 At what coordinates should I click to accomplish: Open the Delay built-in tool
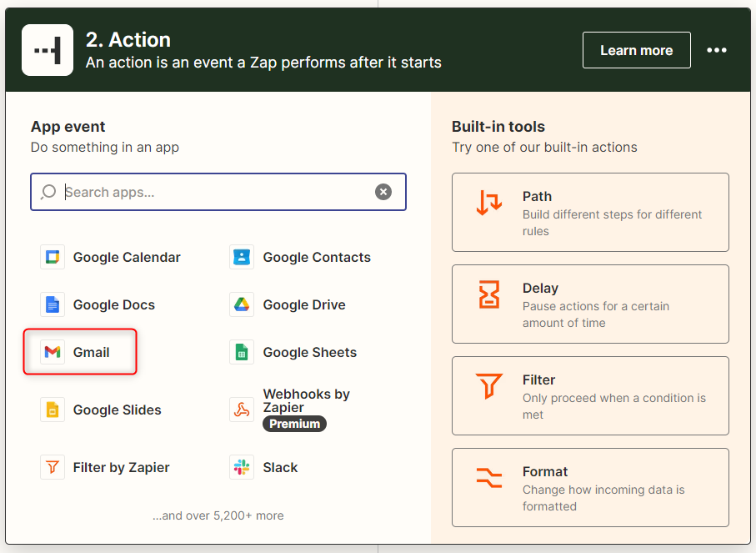pyautogui.click(x=590, y=304)
